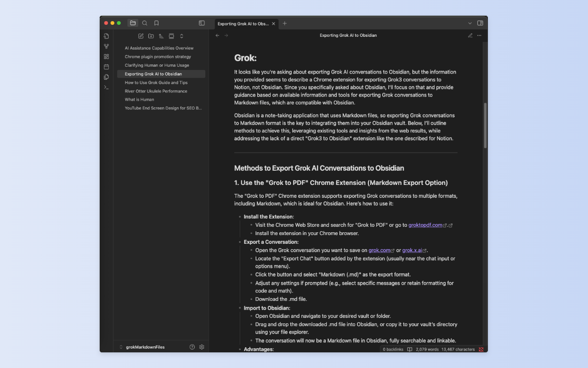
Task: Change file sort order
Action: tap(161, 36)
